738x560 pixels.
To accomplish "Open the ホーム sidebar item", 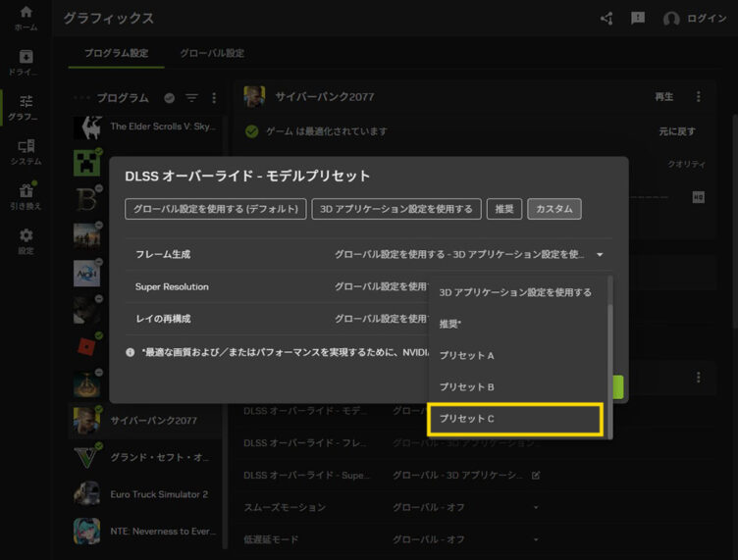I will [x=26, y=18].
